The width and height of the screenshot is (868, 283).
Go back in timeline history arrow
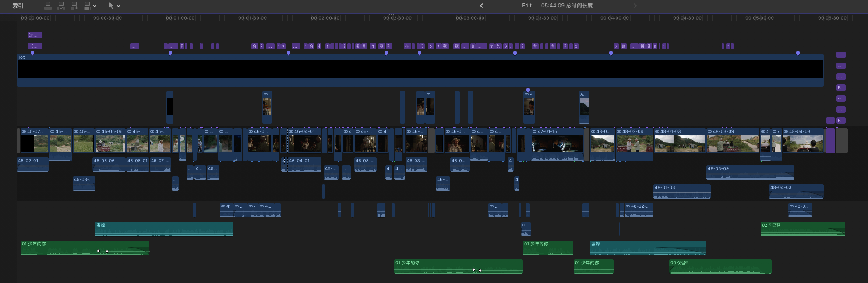481,6
